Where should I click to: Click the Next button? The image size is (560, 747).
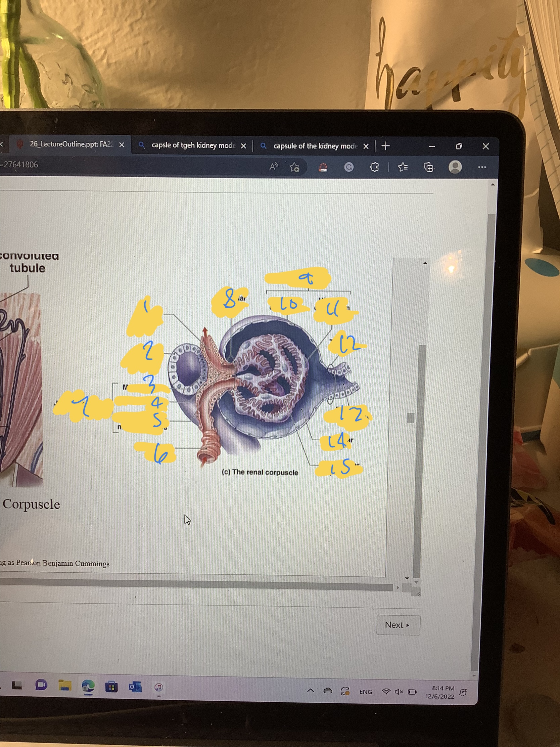coord(398,625)
